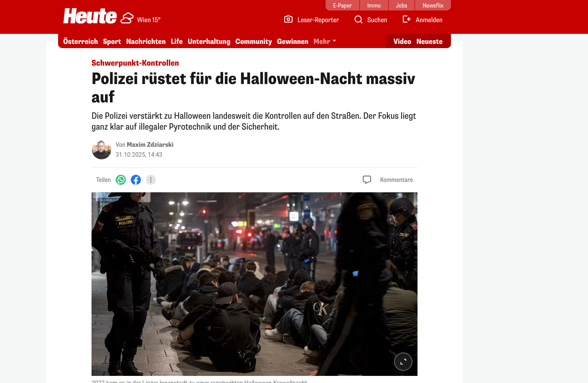The image size is (588, 383).
Task: Click the search magnifier icon
Action: (x=359, y=19)
